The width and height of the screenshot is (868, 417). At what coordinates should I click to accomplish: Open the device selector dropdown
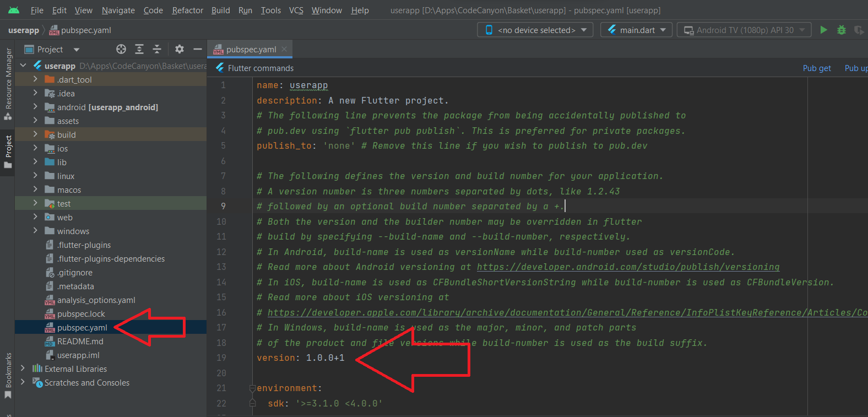[x=535, y=30]
